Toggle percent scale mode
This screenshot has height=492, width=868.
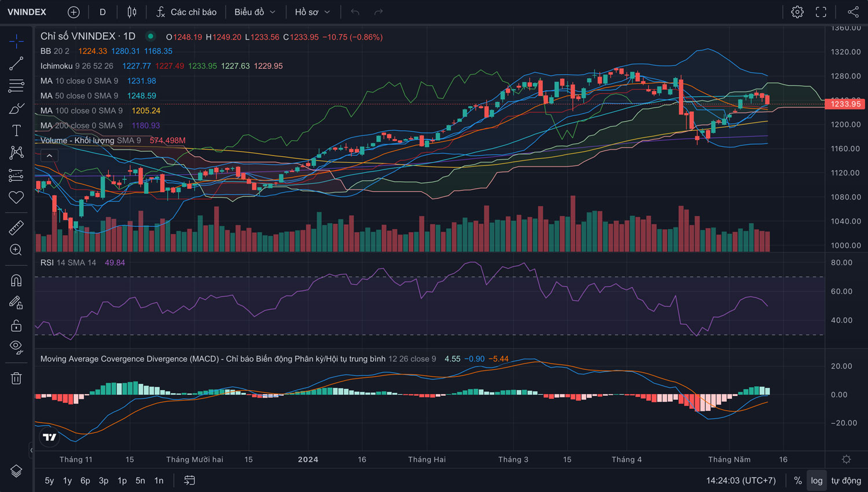(x=798, y=480)
